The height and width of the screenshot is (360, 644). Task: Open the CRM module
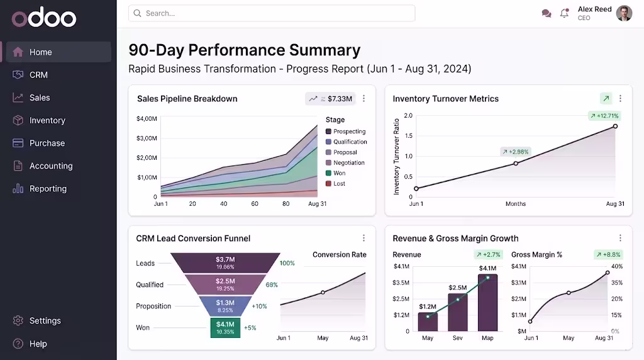click(38, 75)
